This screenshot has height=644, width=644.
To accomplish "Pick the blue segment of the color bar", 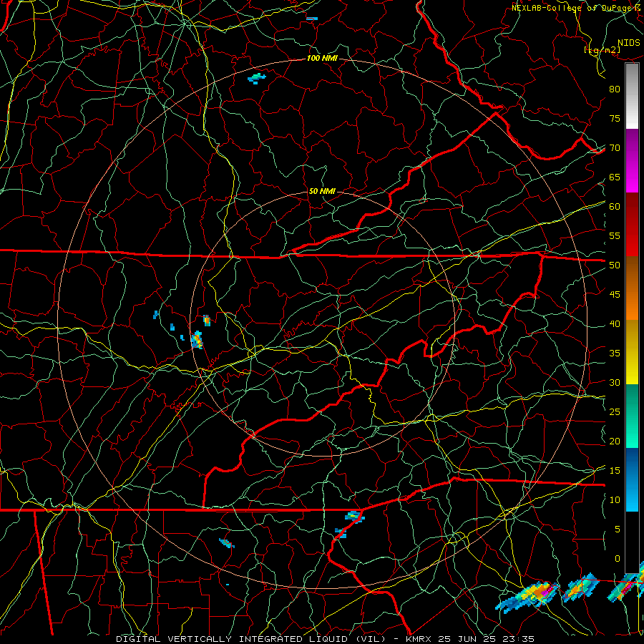I will tap(632, 479).
